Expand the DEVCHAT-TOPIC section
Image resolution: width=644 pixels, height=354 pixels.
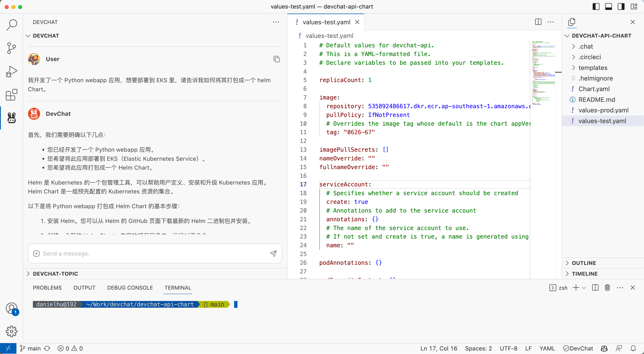[x=55, y=274]
